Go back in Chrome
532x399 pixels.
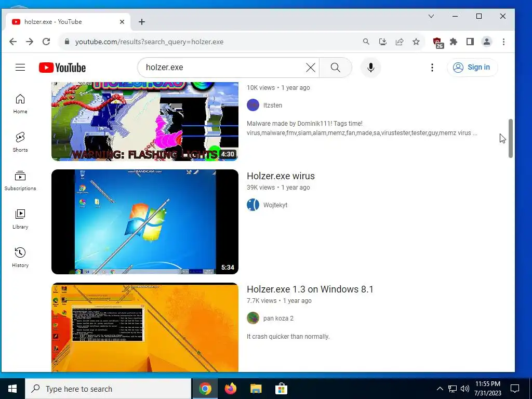tap(13, 42)
